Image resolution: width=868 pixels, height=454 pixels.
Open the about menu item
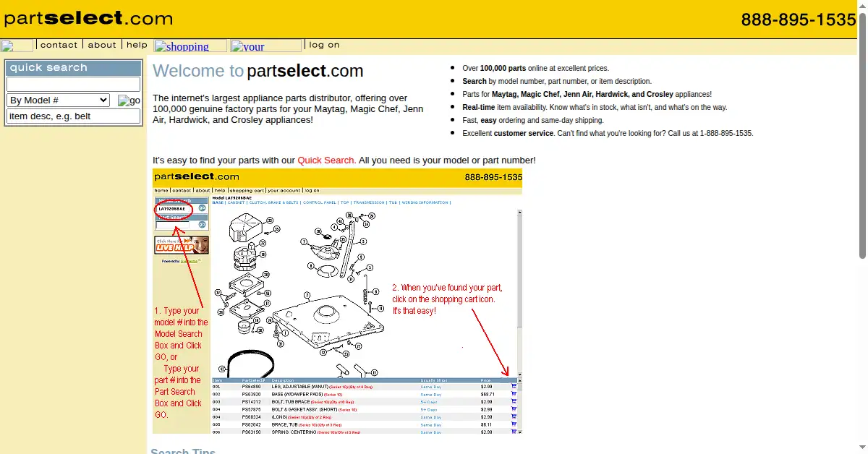coord(102,45)
